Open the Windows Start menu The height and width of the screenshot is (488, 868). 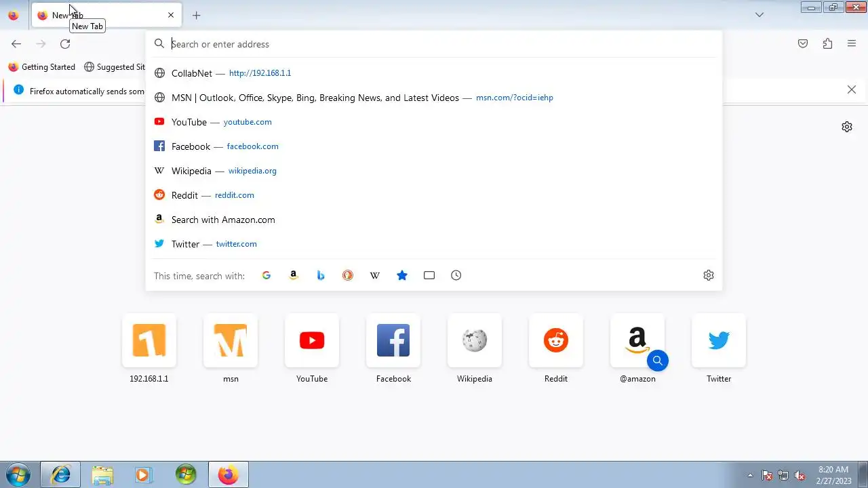pyautogui.click(x=18, y=474)
